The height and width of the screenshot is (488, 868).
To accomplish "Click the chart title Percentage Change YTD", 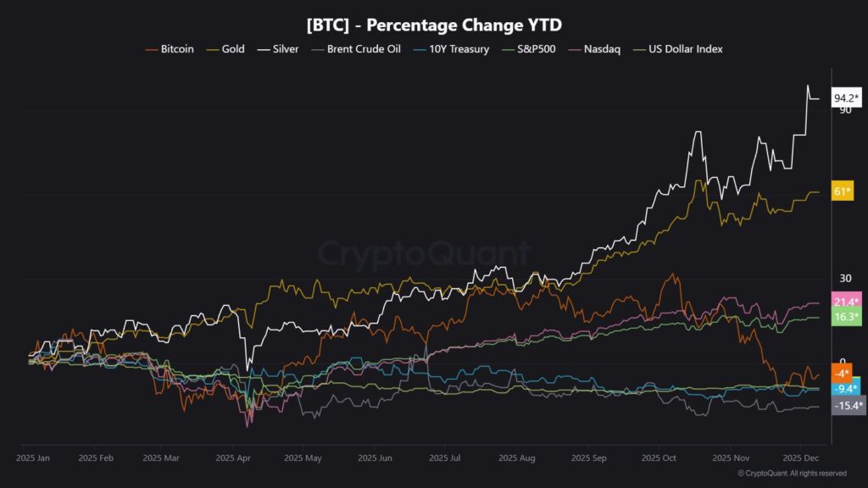I will [x=434, y=23].
